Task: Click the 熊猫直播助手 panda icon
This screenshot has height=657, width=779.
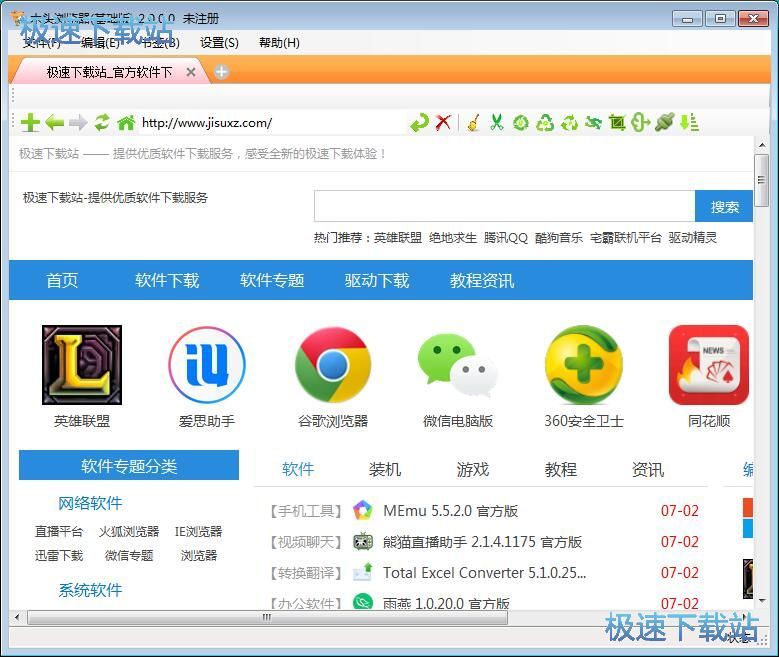Action: (x=363, y=542)
